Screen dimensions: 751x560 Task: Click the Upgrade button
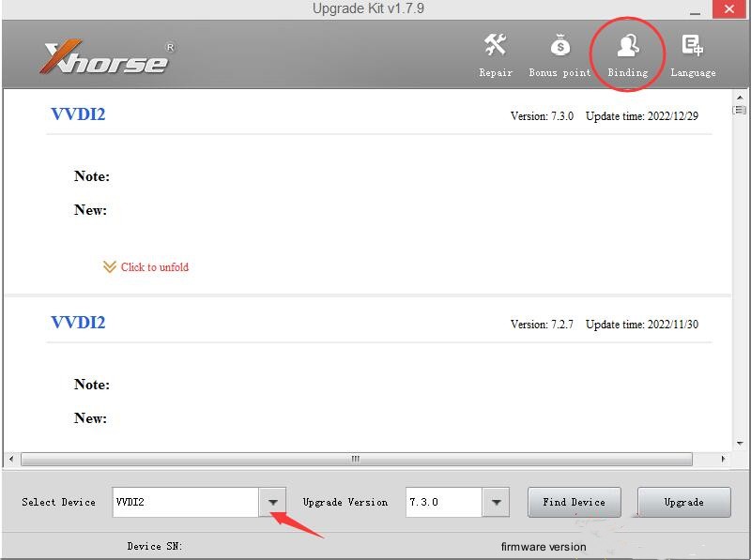tap(684, 502)
